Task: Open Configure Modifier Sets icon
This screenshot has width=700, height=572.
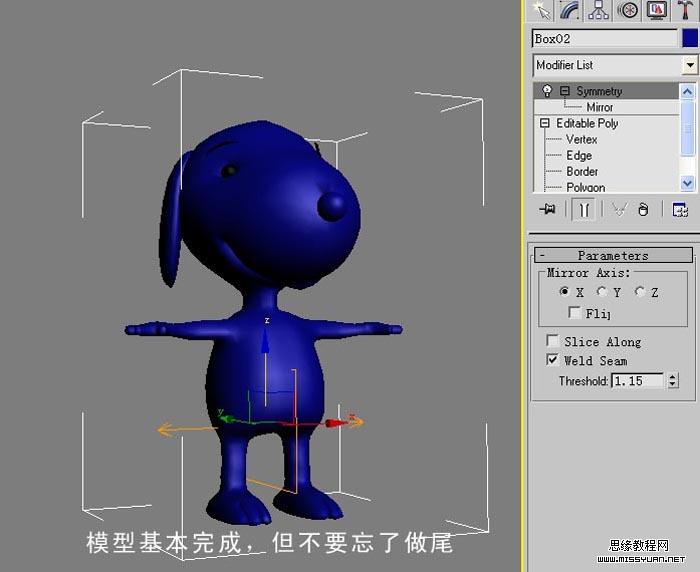Action: (x=680, y=209)
